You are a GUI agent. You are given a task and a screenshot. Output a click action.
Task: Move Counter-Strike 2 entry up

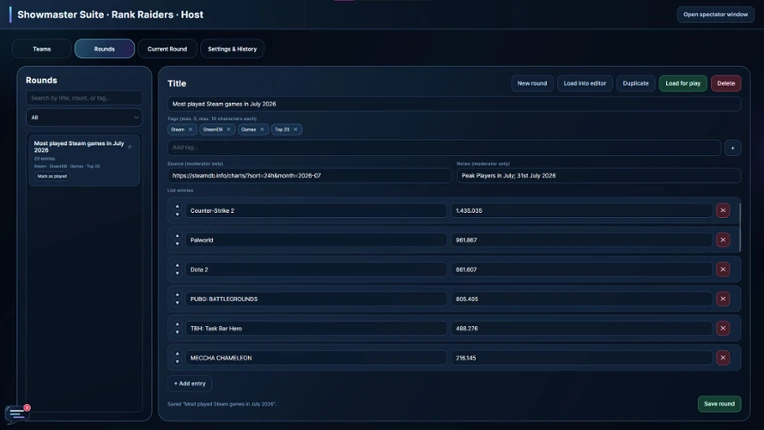point(177,206)
